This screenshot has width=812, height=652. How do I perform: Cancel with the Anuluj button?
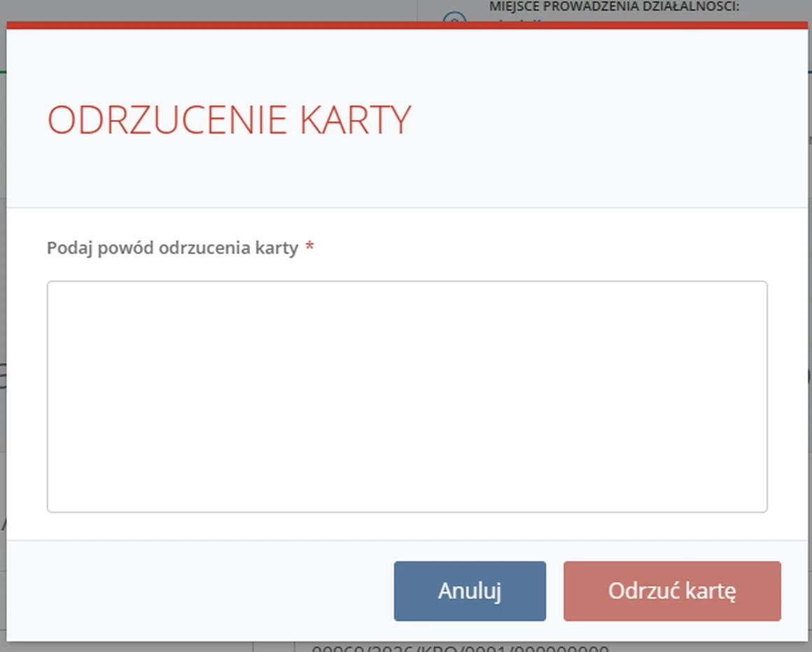click(470, 591)
